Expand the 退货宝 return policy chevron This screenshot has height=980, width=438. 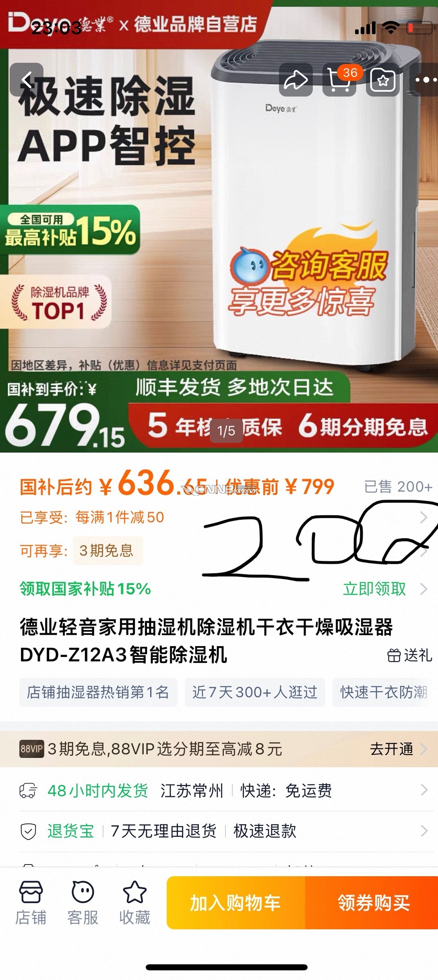pyautogui.click(x=424, y=831)
